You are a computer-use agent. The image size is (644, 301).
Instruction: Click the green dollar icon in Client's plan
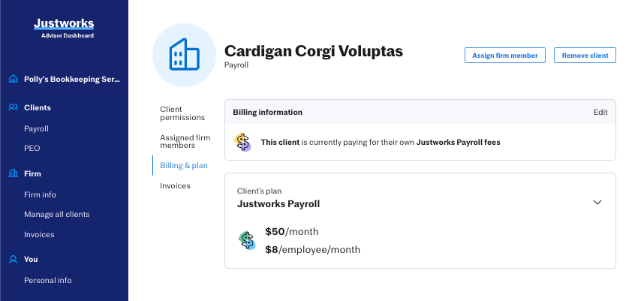tap(247, 240)
